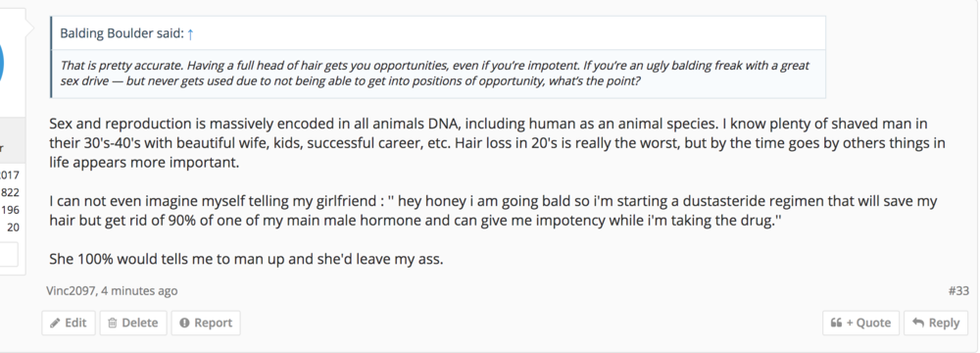Click the pencil icon on Edit button
This screenshot has height=353, width=980.
[55, 323]
